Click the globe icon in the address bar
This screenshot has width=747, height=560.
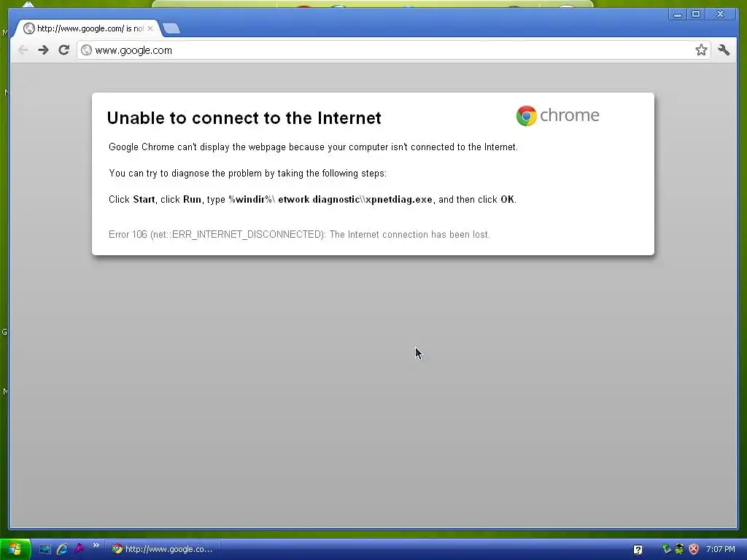(x=86, y=50)
